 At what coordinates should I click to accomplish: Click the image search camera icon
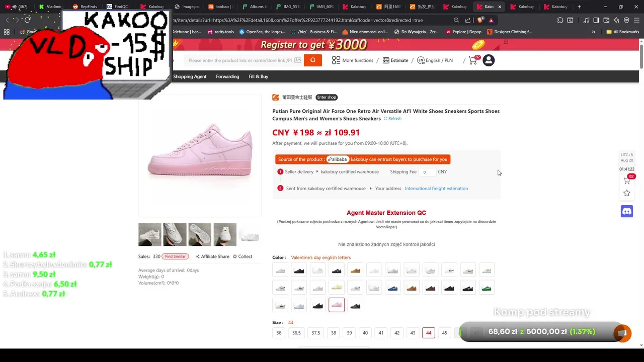[298, 60]
